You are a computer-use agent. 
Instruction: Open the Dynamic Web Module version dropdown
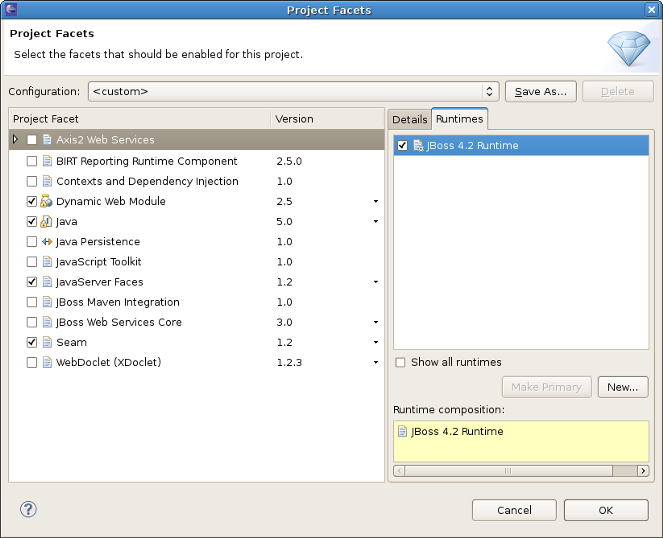coord(376,202)
